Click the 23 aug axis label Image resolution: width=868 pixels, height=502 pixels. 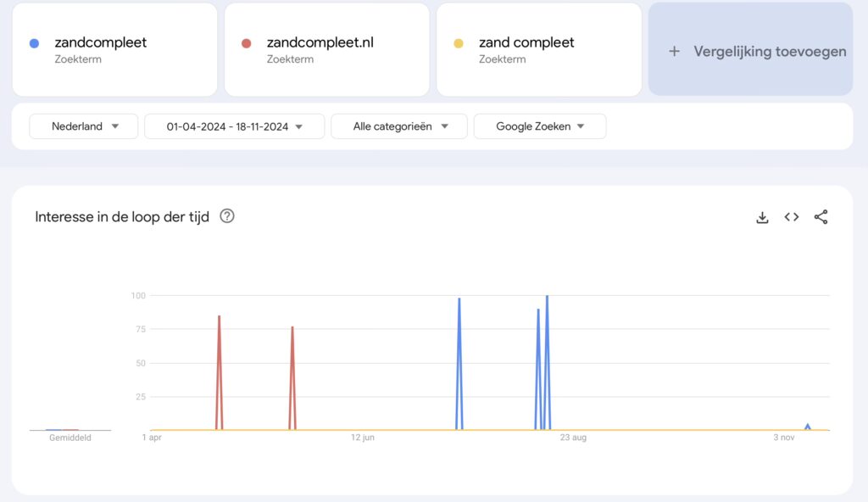pyautogui.click(x=573, y=438)
